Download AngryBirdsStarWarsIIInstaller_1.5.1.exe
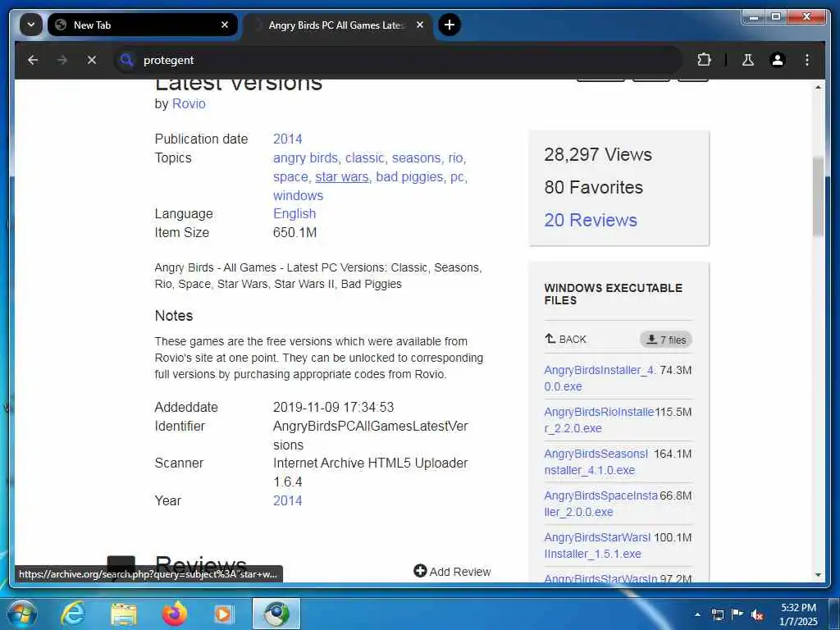 pos(597,546)
